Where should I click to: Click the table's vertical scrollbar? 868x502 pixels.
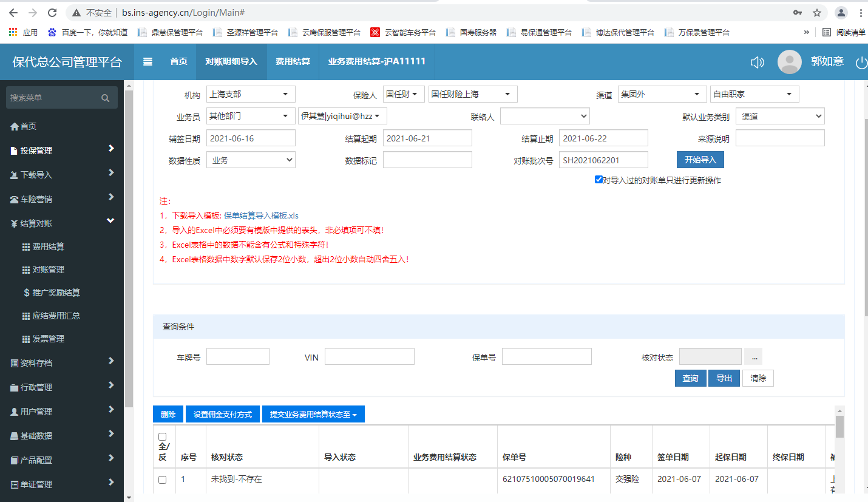tap(839, 426)
